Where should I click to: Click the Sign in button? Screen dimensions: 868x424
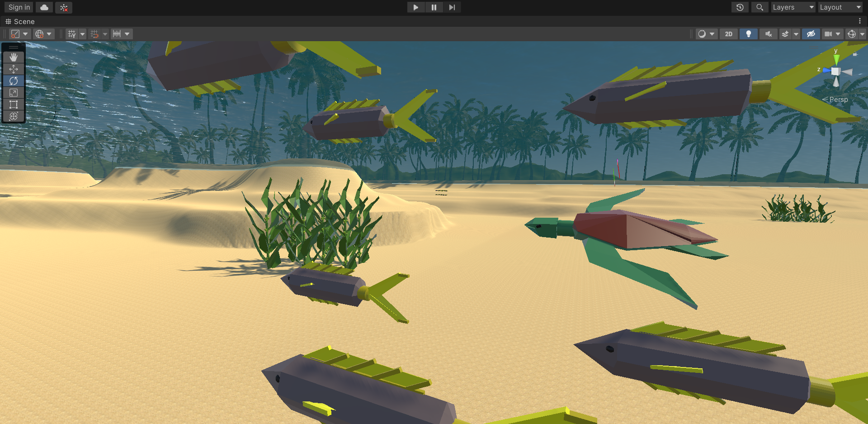tap(18, 7)
